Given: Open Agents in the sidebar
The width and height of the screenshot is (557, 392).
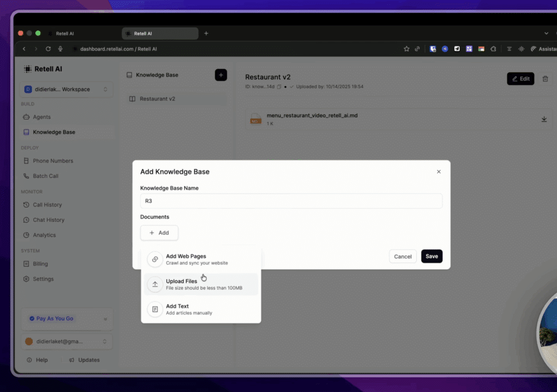Looking at the screenshot, I should 41,117.
